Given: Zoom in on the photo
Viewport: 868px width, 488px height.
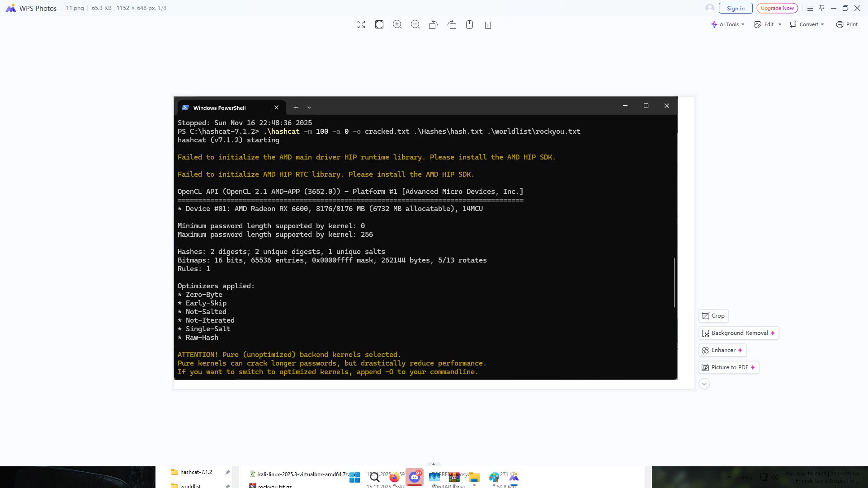Looking at the screenshot, I should (397, 25).
